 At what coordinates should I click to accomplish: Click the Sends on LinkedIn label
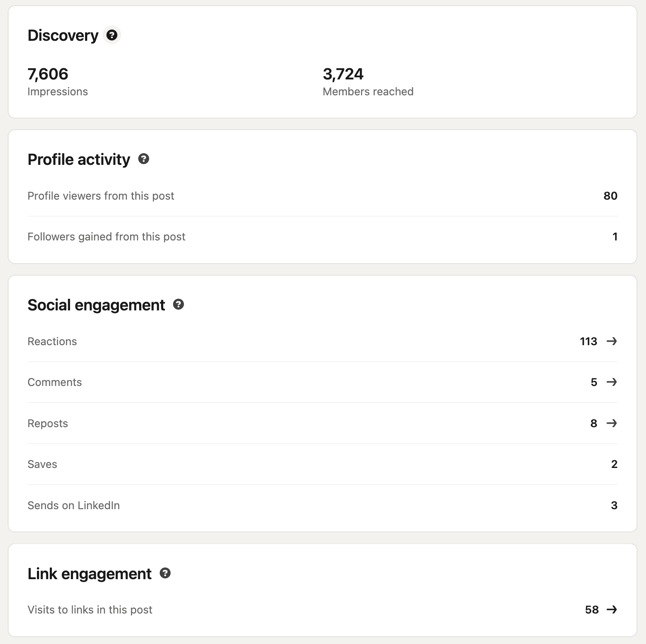pyautogui.click(x=73, y=505)
